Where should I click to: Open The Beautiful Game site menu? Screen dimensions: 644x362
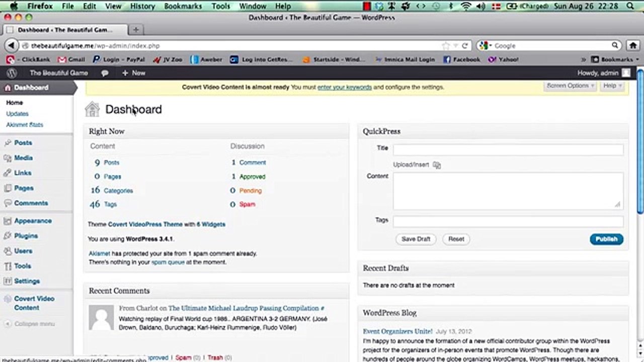coord(58,73)
